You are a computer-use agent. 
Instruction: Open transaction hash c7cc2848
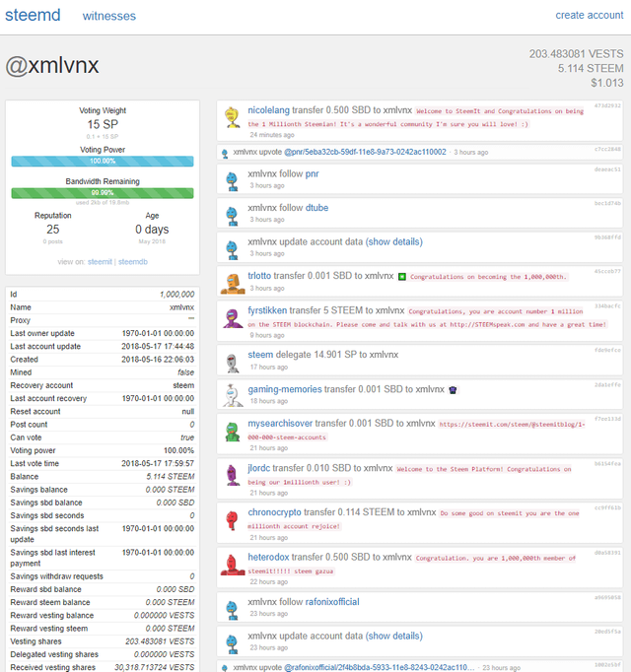pos(607,149)
